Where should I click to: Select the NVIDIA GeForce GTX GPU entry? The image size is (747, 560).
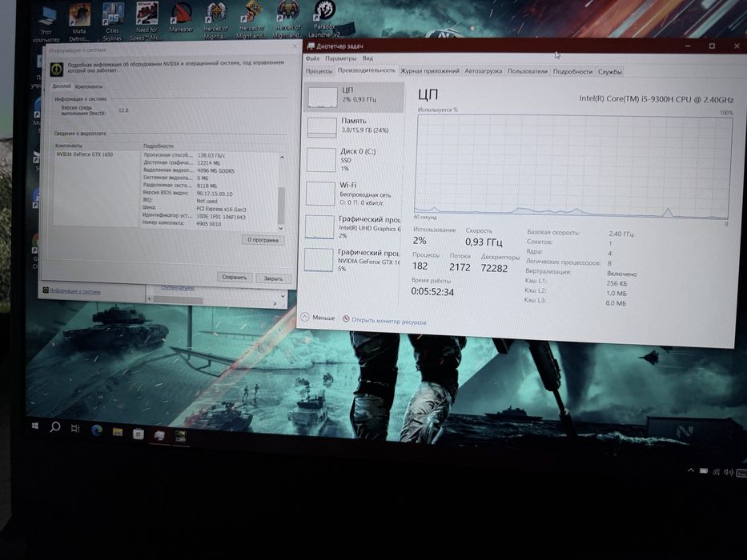[351, 260]
